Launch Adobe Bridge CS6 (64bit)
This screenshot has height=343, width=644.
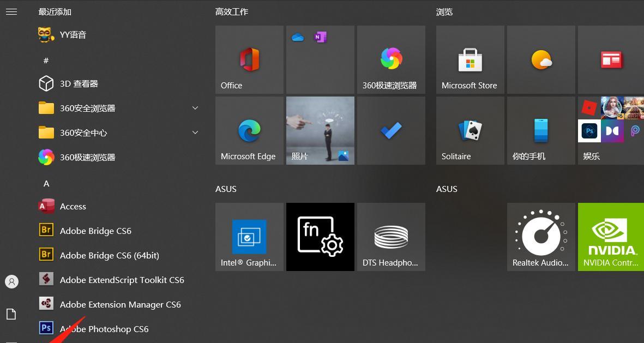pyautogui.click(x=119, y=256)
